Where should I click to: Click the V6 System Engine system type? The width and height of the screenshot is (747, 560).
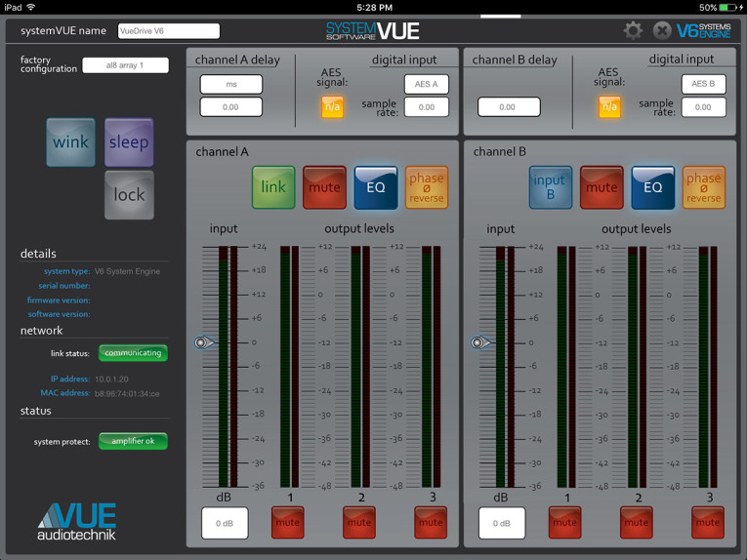[127, 271]
